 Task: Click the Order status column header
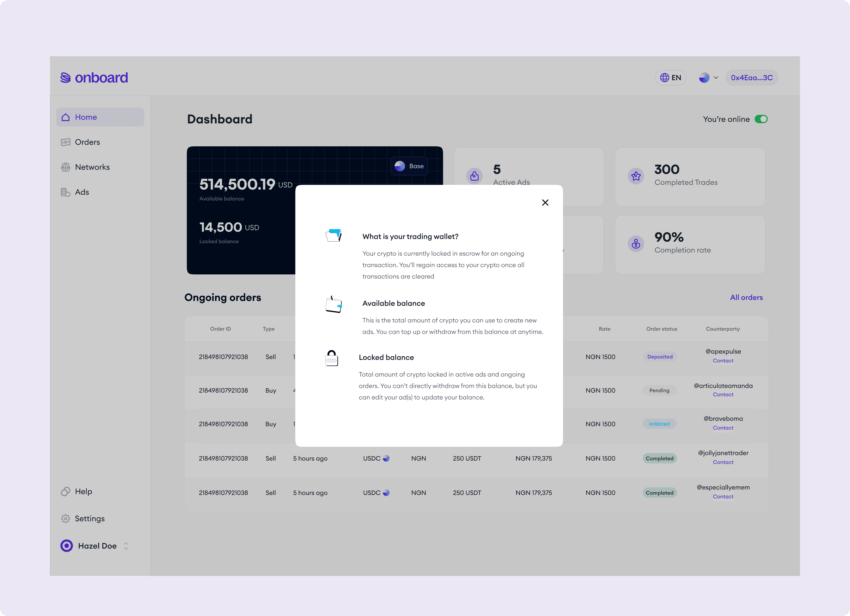click(661, 329)
